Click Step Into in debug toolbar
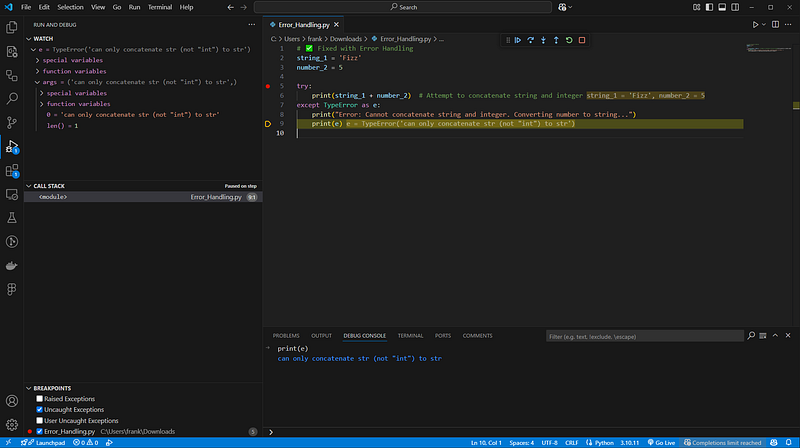This screenshot has height=448, width=800. pos(543,40)
